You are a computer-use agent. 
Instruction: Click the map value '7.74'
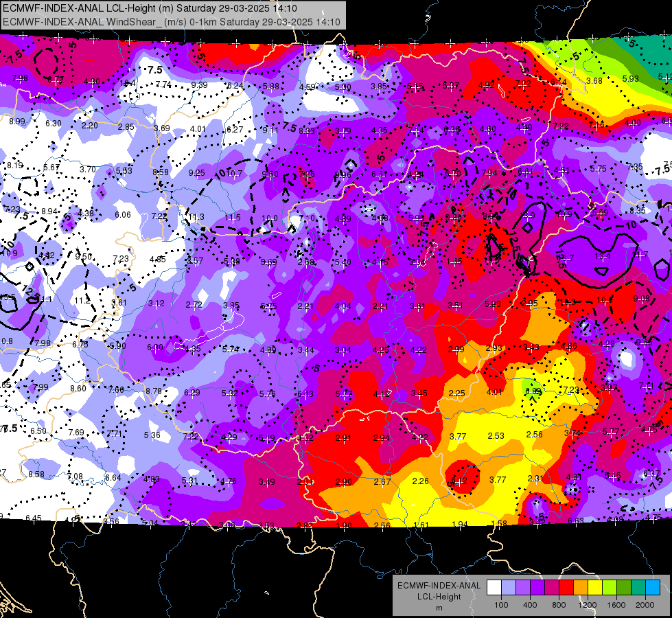(x=163, y=84)
